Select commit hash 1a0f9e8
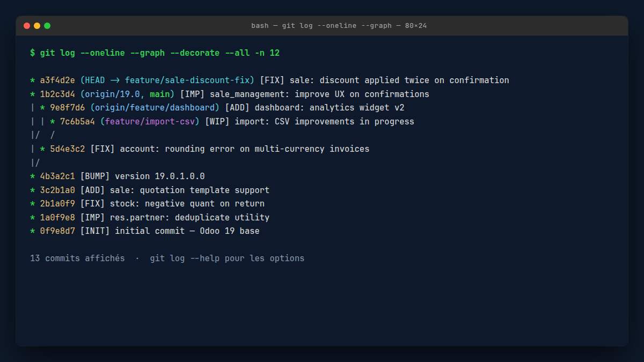This screenshot has height=362, width=644. [57, 217]
